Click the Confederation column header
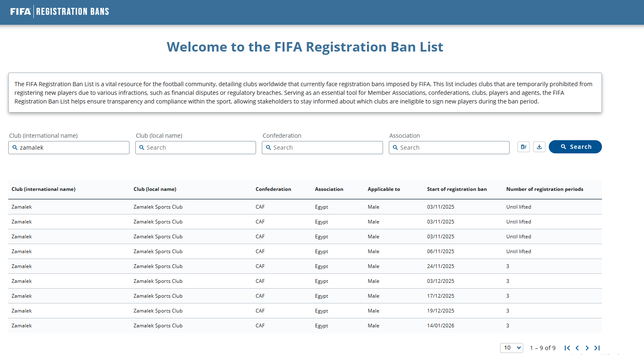This screenshot has height=355, width=644. (273, 189)
